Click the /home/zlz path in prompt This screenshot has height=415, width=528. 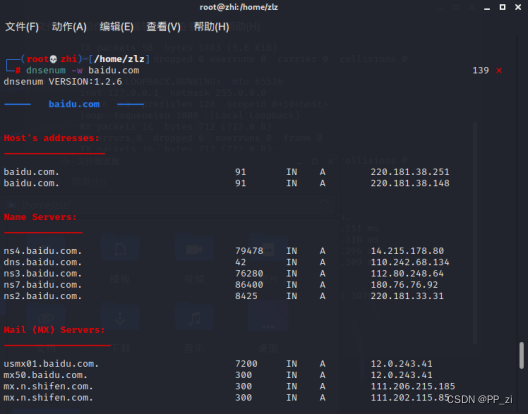coord(120,59)
